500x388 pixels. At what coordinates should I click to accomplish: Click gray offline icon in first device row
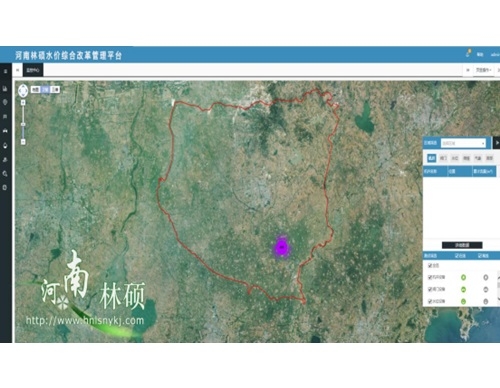pos(486,277)
